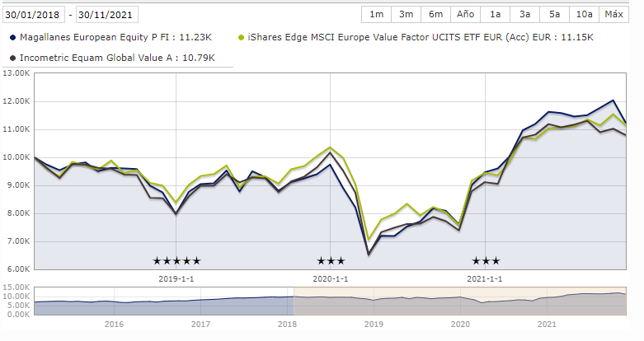Click the three-star rating at 2020-1-1
Screen dimensions: 644x341
[331, 260]
